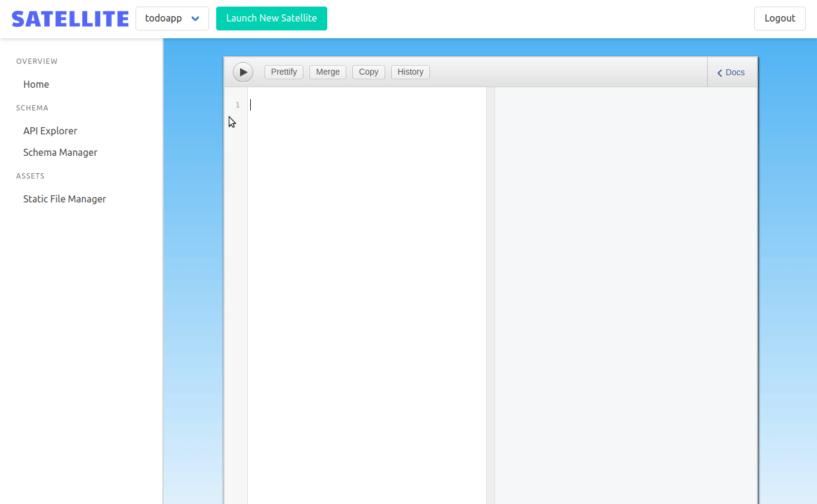Open Static File Manager

tap(64, 199)
